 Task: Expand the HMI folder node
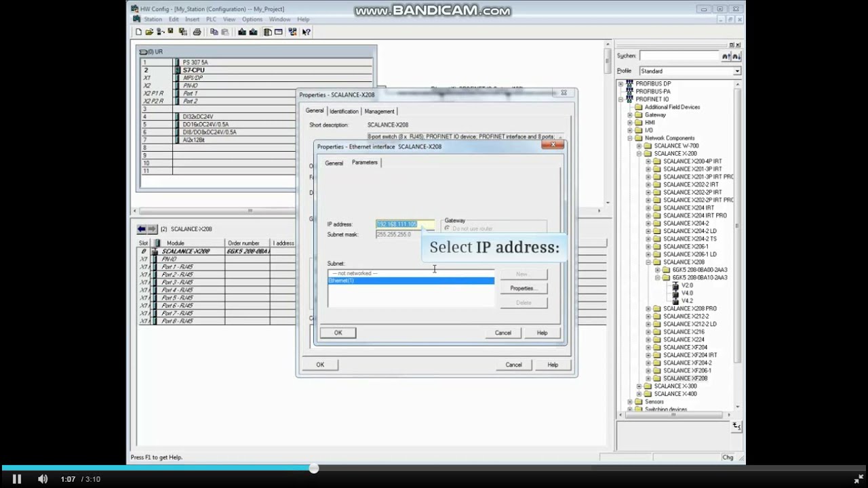click(x=630, y=123)
